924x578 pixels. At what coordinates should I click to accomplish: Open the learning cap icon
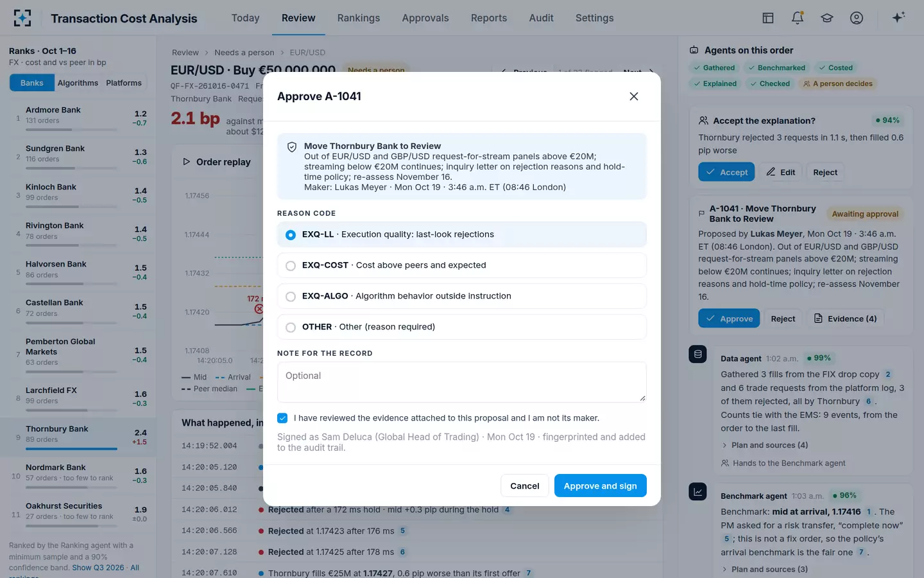point(827,18)
